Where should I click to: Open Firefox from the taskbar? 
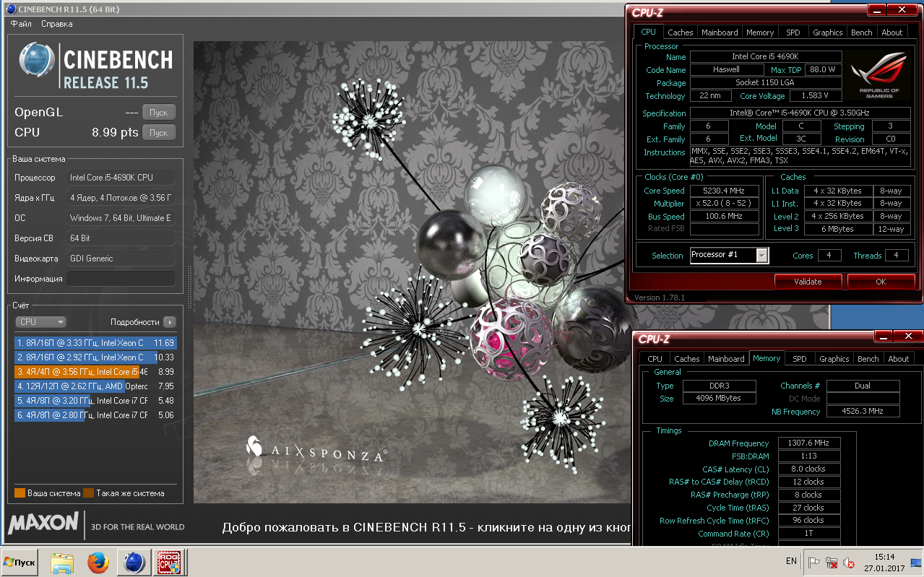98,562
